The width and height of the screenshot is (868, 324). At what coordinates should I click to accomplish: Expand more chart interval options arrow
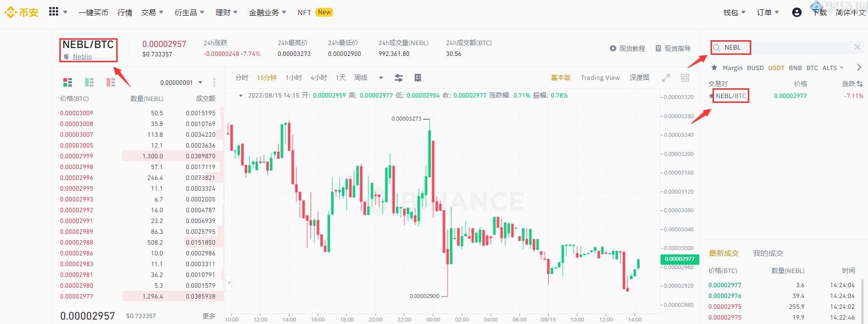381,78
